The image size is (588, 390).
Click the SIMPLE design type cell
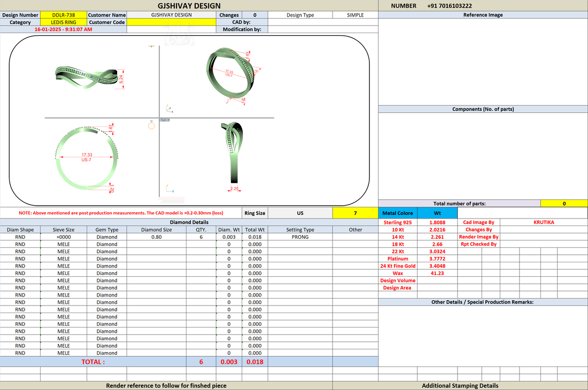(355, 15)
